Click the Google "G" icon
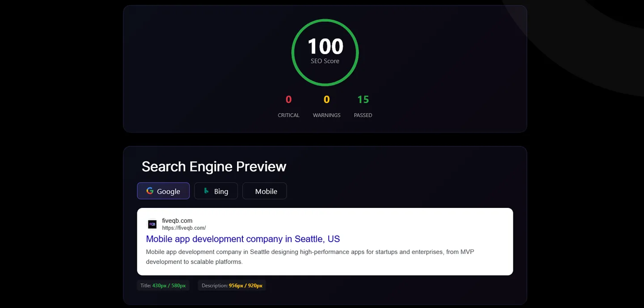The width and height of the screenshot is (644, 308). click(x=149, y=191)
